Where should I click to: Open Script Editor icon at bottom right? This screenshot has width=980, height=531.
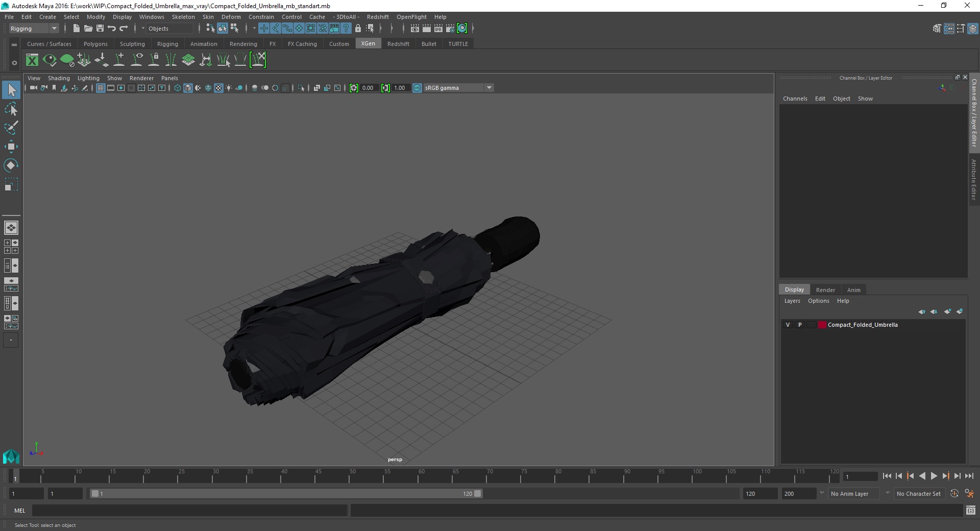tap(971, 510)
